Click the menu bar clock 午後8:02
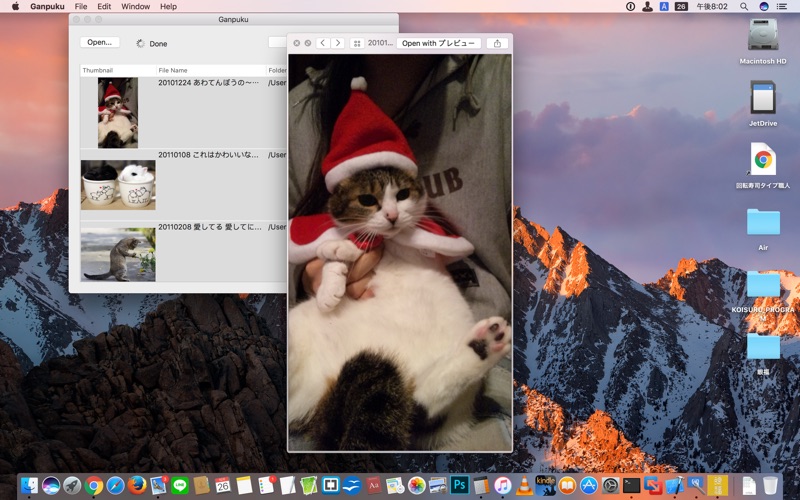Screen dimensions: 800x500 click(x=712, y=7)
